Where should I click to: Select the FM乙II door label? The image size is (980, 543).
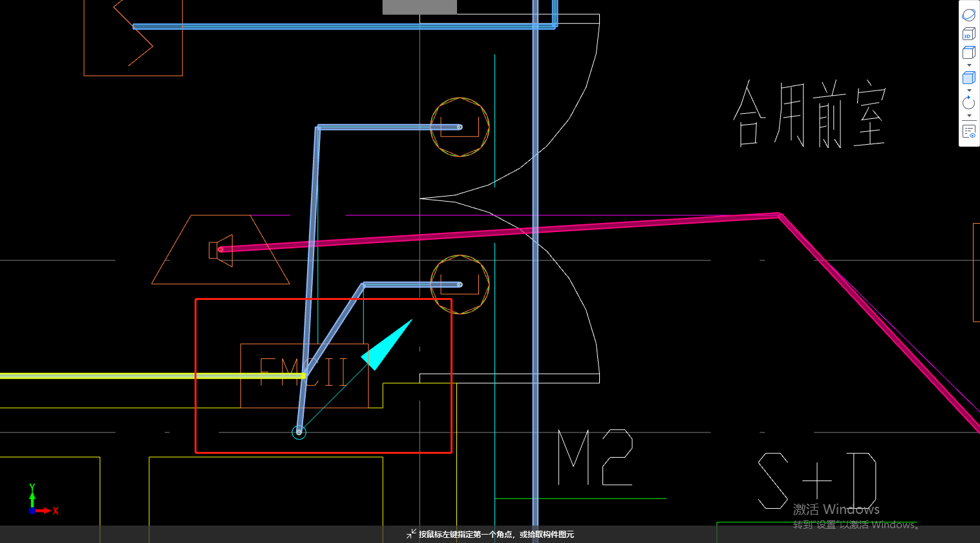pyautogui.click(x=304, y=372)
